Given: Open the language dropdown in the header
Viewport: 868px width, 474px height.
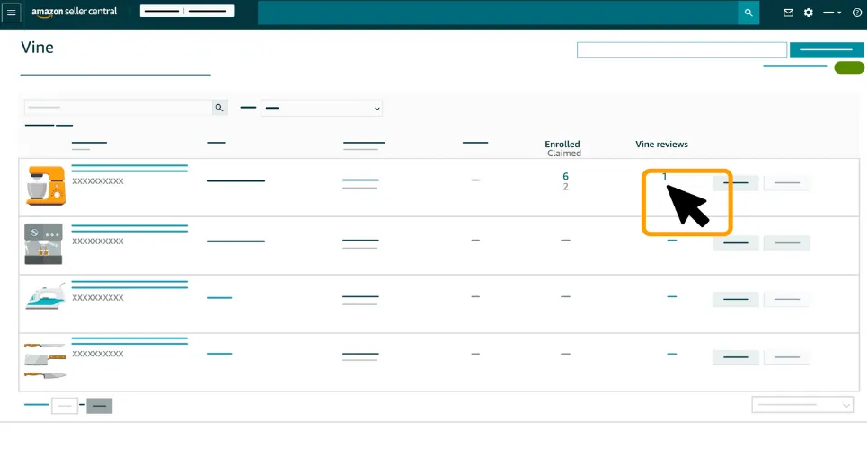Looking at the screenshot, I should click(x=832, y=13).
